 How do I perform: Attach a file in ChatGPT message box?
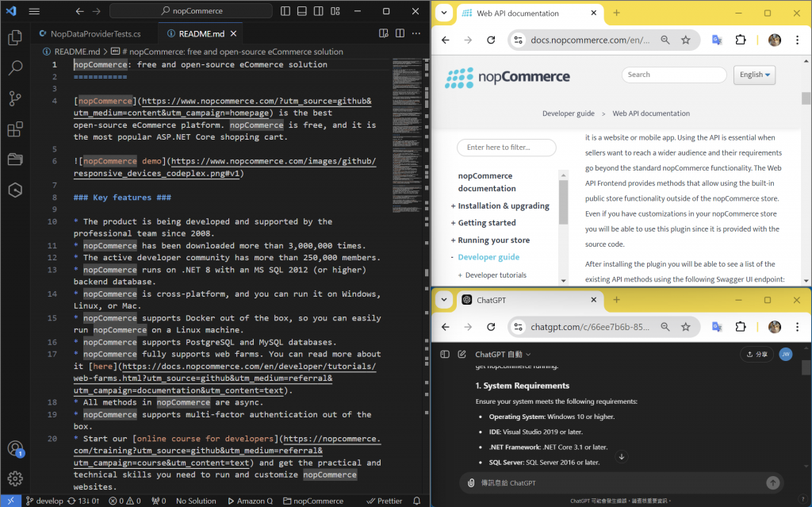click(x=471, y=482)
